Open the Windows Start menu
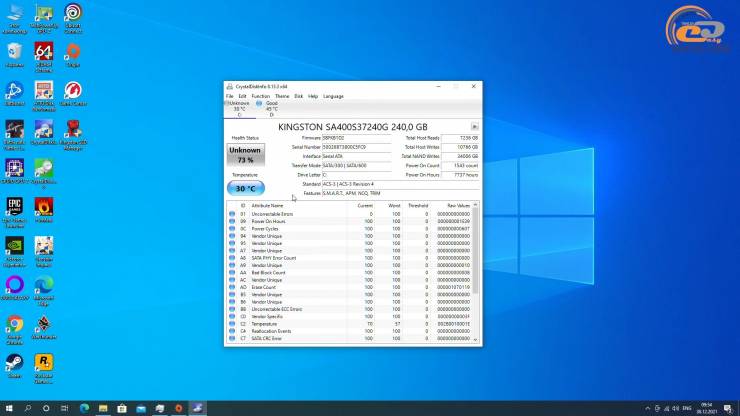Viewport: 740px width, 416px height. click(8, 408)
